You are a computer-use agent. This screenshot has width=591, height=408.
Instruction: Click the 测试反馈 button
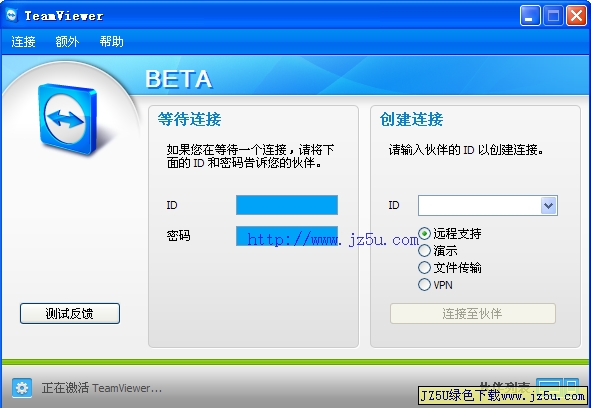[x=70, y=313]
